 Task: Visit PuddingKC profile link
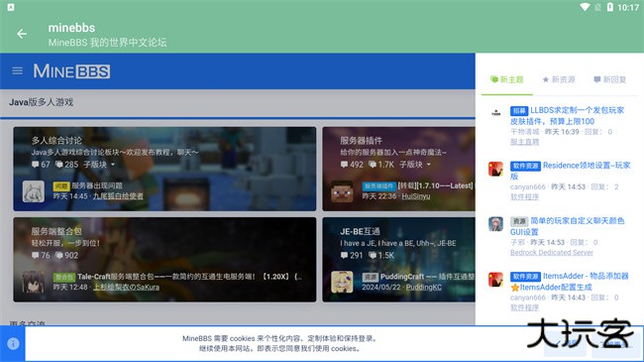(424, 287)
